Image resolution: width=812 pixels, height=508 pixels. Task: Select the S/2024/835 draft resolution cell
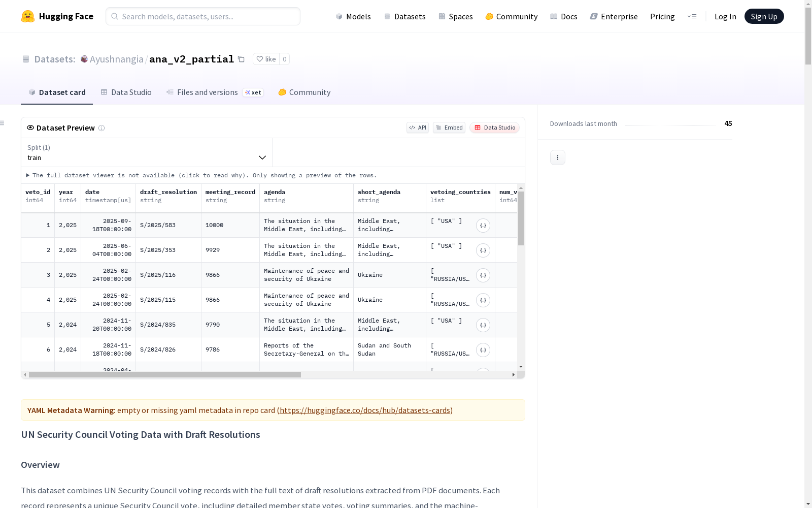point(168,325)
